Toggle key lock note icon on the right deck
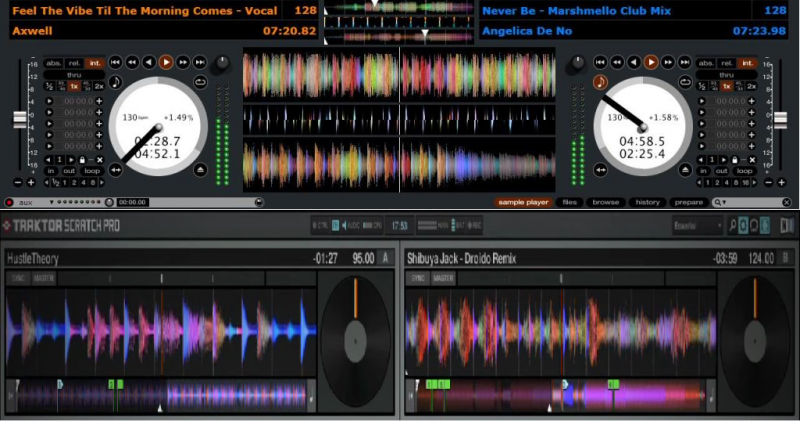800x422 pixels. [x=601, y=82]
